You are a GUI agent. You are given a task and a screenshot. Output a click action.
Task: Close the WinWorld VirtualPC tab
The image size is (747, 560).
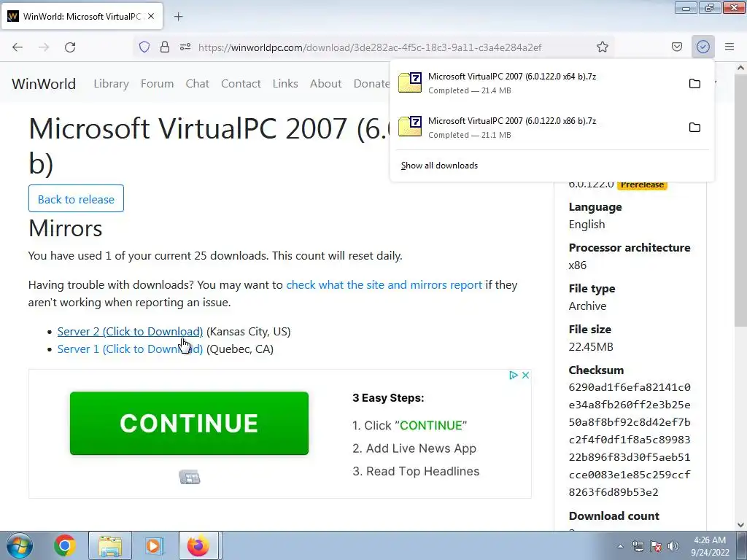click(x=151, y=16)
